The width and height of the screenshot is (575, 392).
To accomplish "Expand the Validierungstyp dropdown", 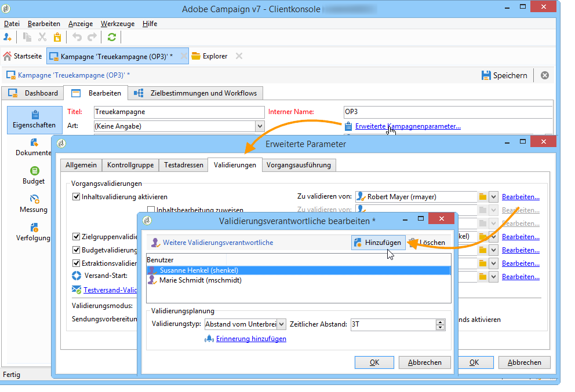I will click(x=281, y=324).
